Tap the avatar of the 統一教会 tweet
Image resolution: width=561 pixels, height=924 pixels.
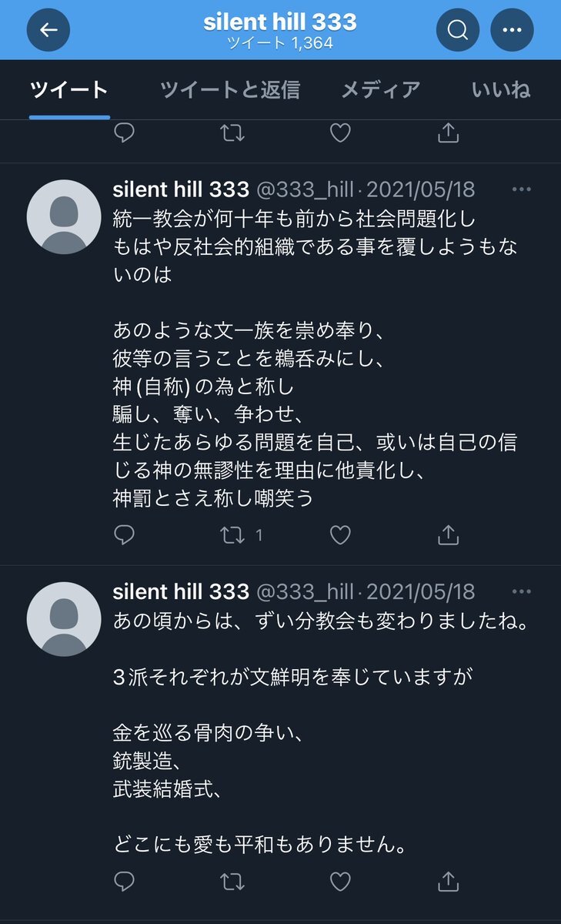64,217
